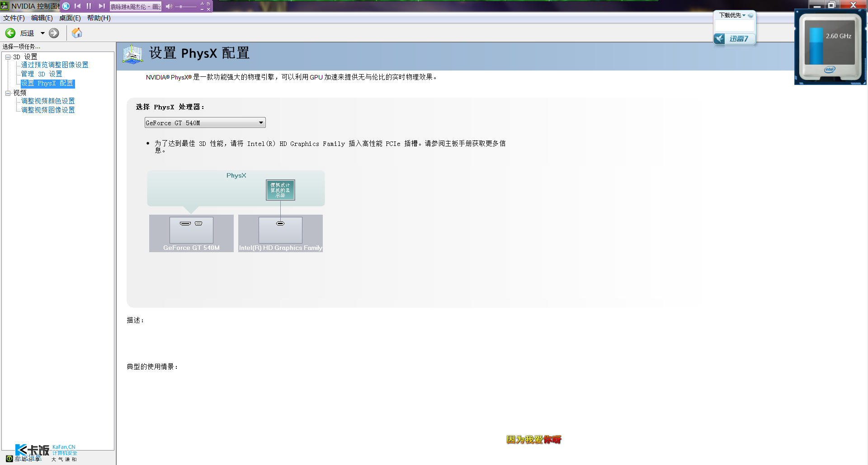The height and width of the screenshot is (465, 868).
Task: Click the HDMI port icon on GeForce box
Action: coord(185,224)
